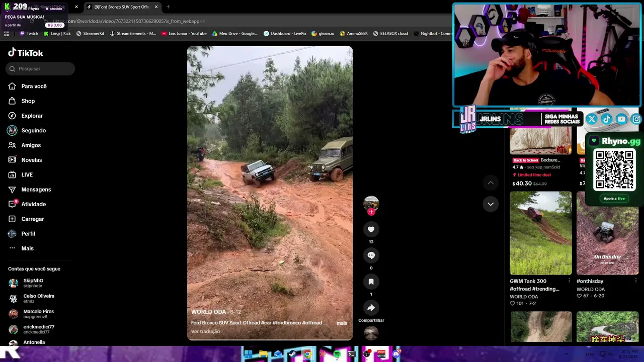Open the 'On this day' video thumbnail
Image resolution: width=644 pixels, height=362 pixels.
pyautogui.click(x=607, y=233)
